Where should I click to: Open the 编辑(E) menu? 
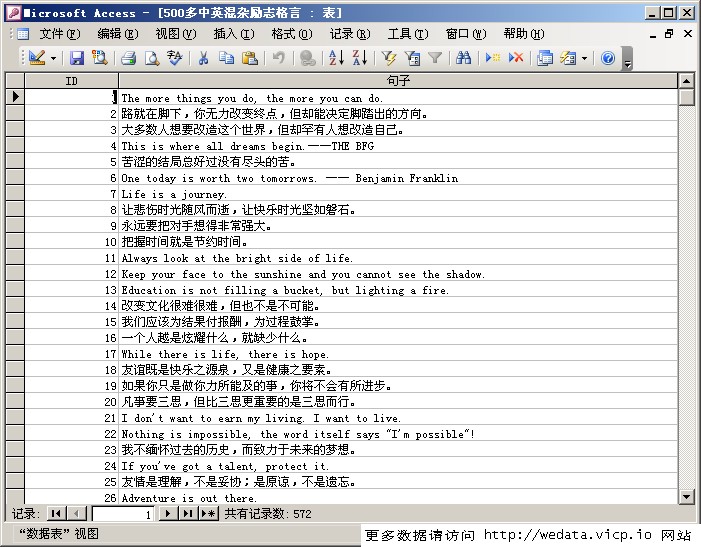118,34
